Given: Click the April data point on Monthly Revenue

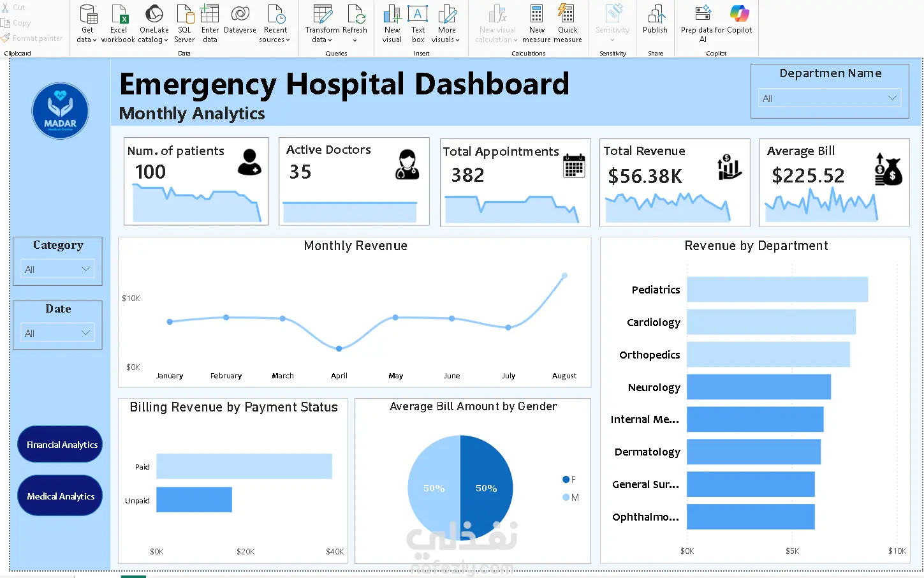Looking at the screenshot, I should [339, 348].
